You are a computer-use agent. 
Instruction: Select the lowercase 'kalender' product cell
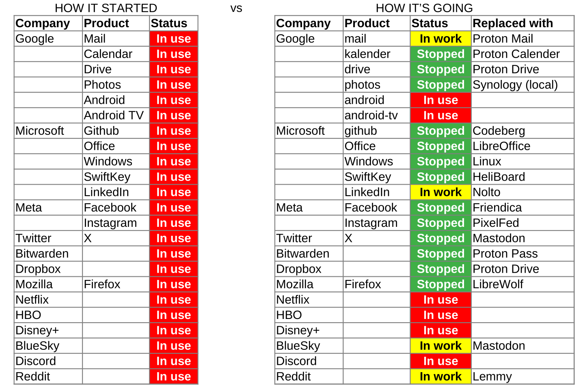pyautogui.click(x=367, y=54)
